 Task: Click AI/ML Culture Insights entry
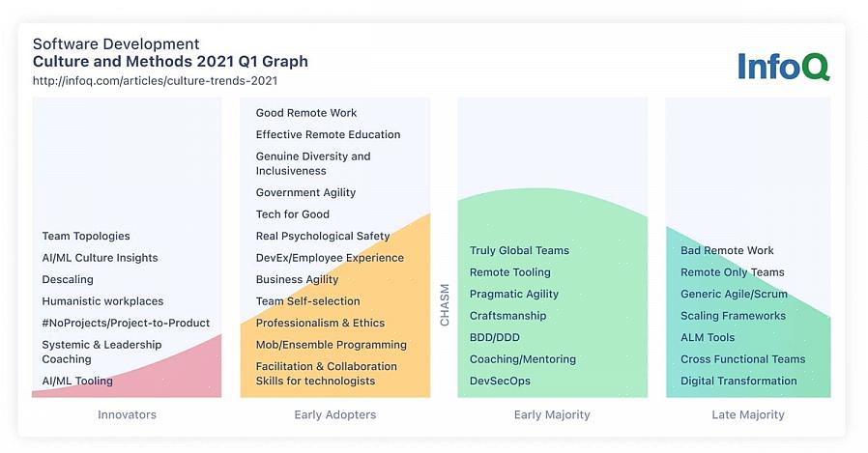click(100, 258)
